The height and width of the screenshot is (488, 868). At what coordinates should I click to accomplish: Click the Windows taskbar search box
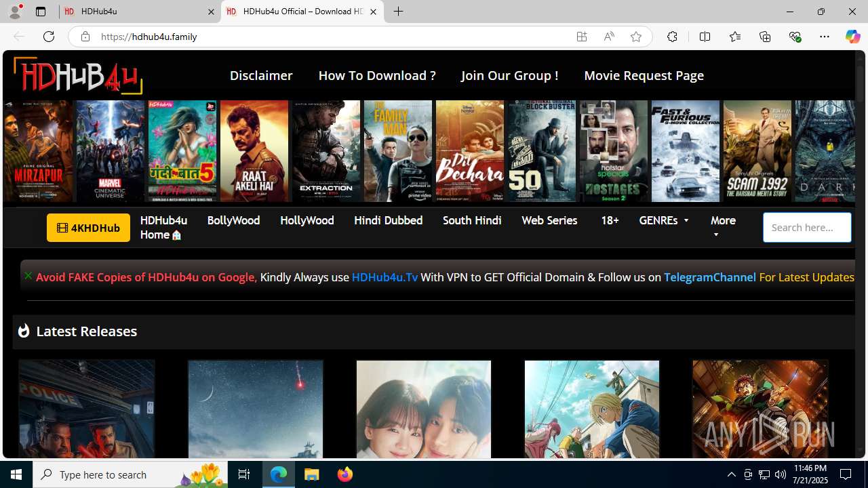[x=129, y=474]
